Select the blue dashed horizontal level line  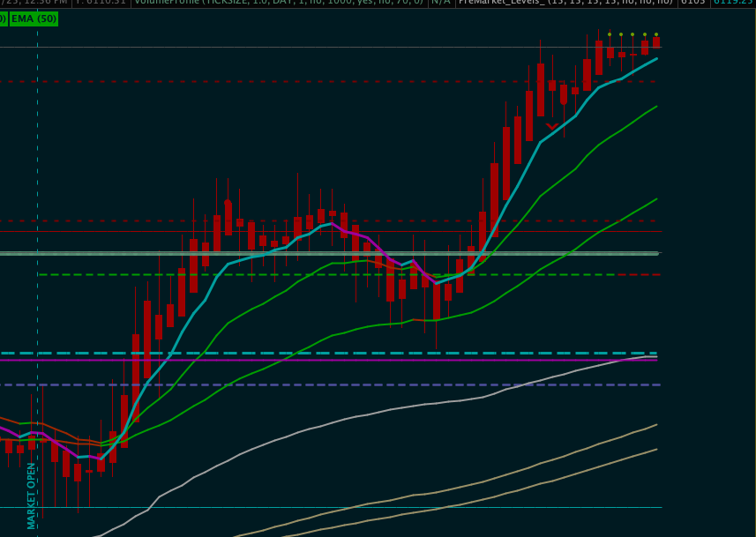click(x=265, y=384)
